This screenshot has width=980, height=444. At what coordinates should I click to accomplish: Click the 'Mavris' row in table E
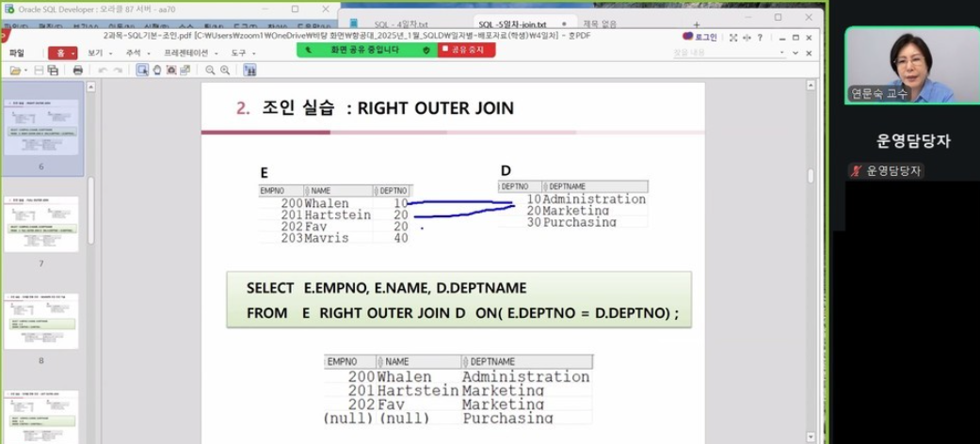336,238
